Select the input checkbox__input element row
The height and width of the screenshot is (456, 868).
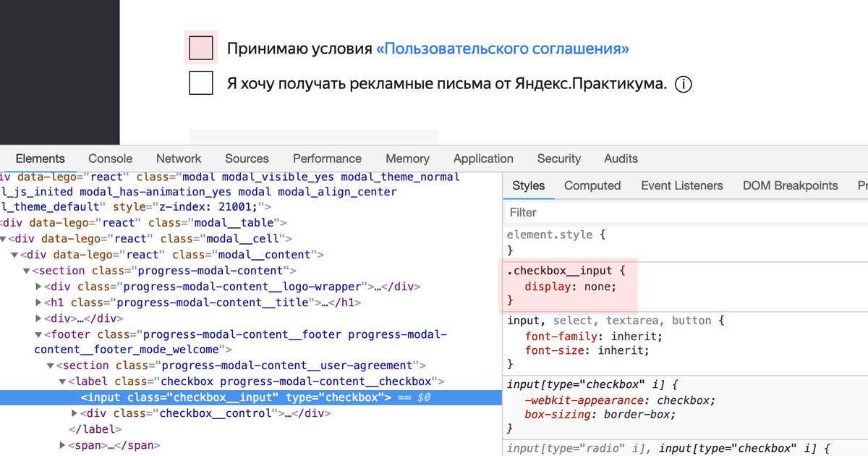coord(251,397)
